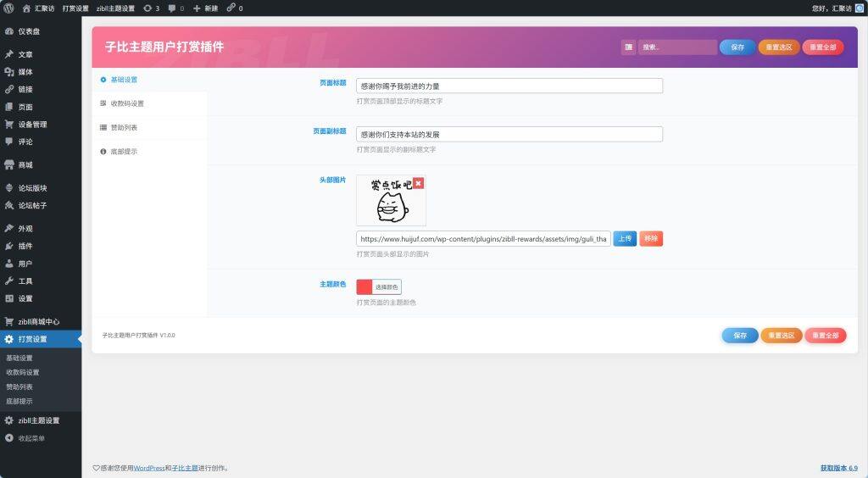Click the top 保存 save button
Screen dimensions: 868x478
(x=737, y=47)
